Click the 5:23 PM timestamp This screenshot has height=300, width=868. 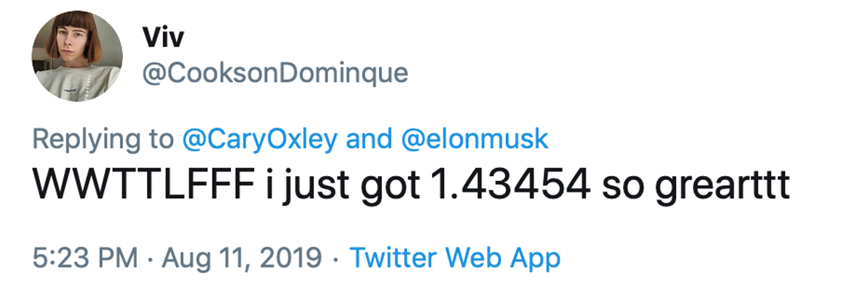pyautogui.click(x=85, y=257)
